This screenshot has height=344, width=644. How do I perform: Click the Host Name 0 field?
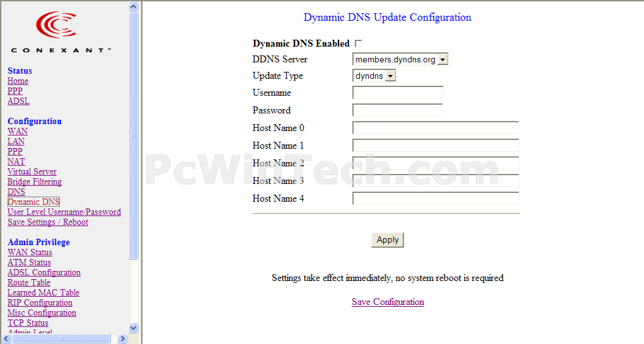coord(435,128)
